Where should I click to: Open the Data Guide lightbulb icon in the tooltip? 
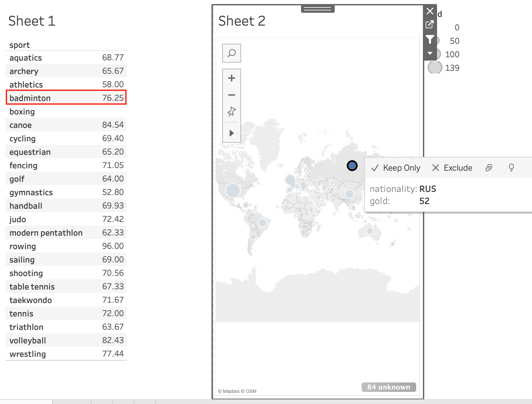(x=511, y=167)
